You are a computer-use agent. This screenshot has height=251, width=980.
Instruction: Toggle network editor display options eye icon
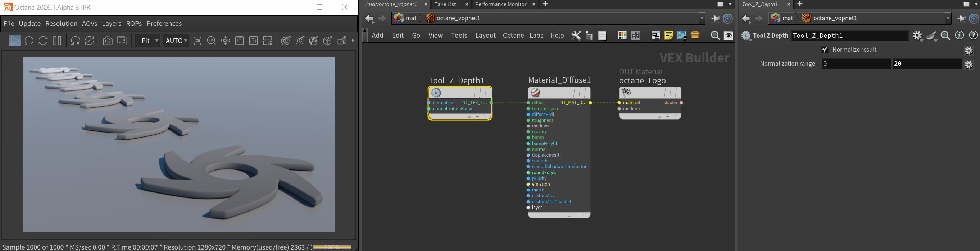(728, 35)
